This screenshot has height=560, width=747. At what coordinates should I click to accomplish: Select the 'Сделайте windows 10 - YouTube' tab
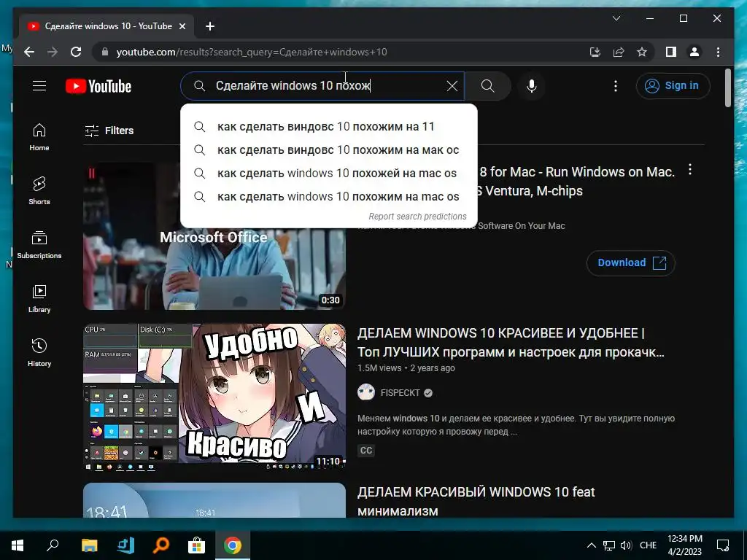click(x=107, y=26)
